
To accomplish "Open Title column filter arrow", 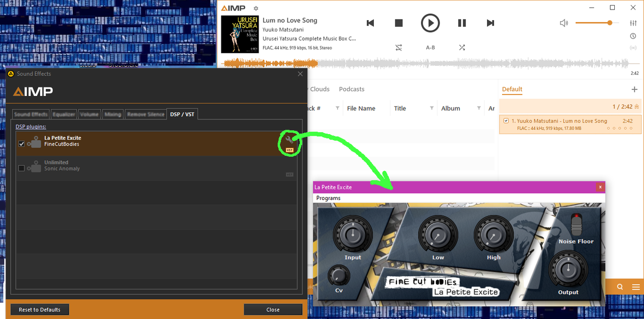I will click(x=432, y=109).
